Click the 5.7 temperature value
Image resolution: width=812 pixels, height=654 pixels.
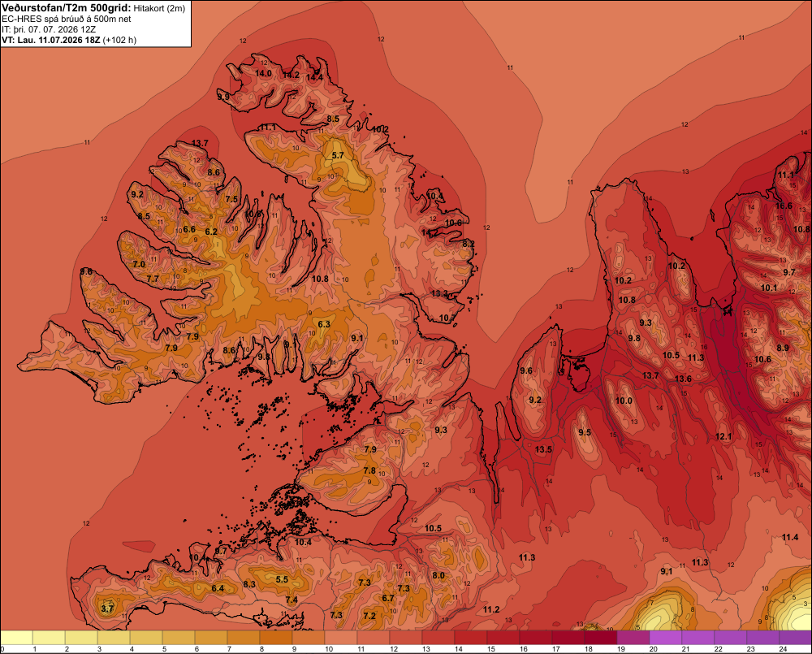(338, 155)
